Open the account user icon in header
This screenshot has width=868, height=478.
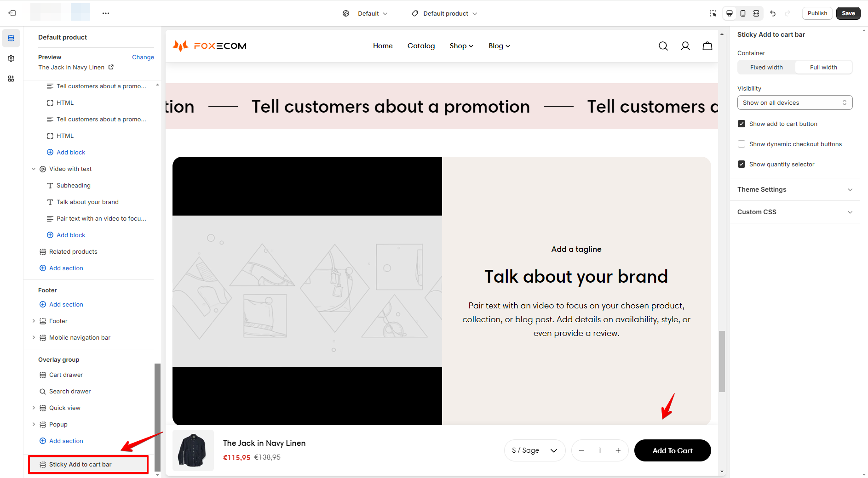(x=685, y=46)
